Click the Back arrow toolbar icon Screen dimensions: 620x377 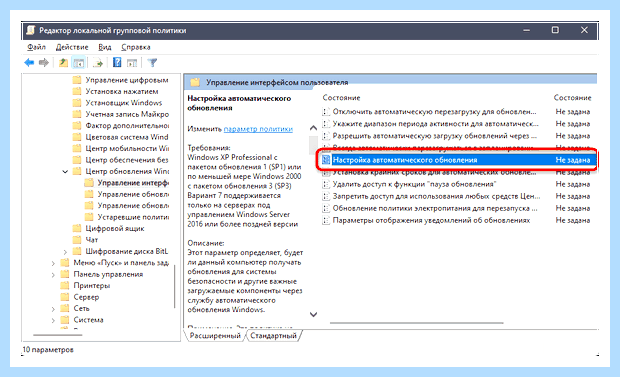tap(29, 63)
